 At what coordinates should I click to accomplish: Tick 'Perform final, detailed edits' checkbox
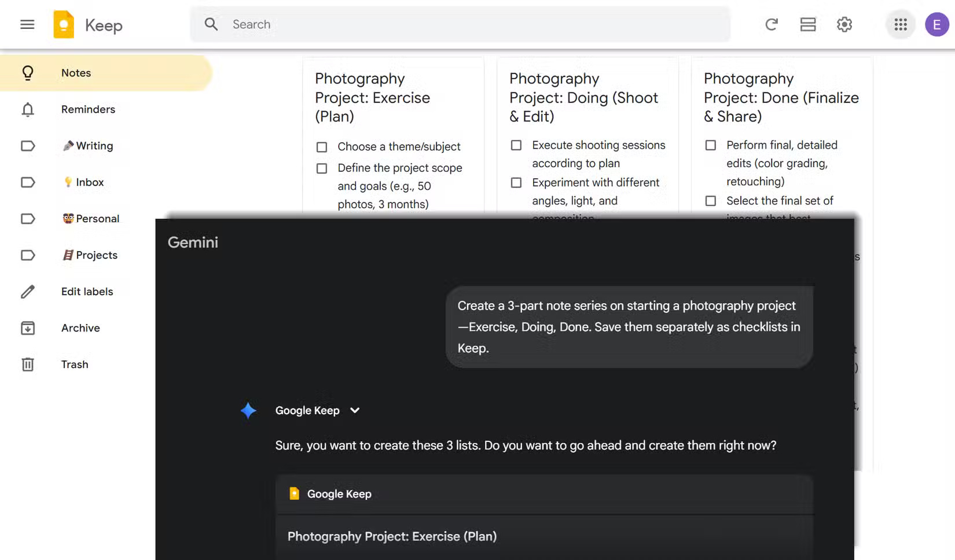pos(710,145)
